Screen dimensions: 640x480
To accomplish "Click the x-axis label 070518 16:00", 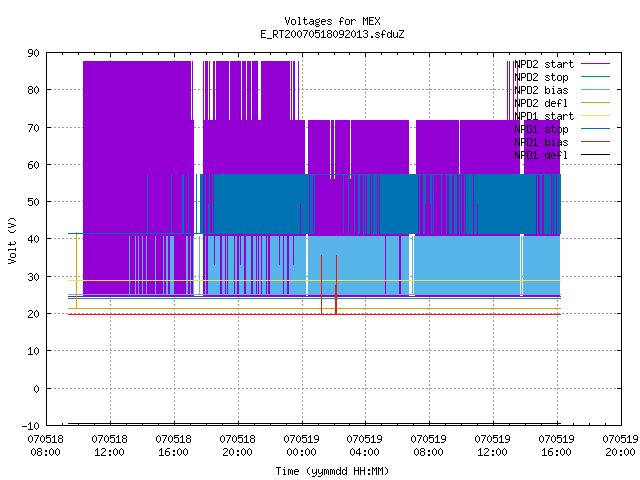I will tap(174, 446).
